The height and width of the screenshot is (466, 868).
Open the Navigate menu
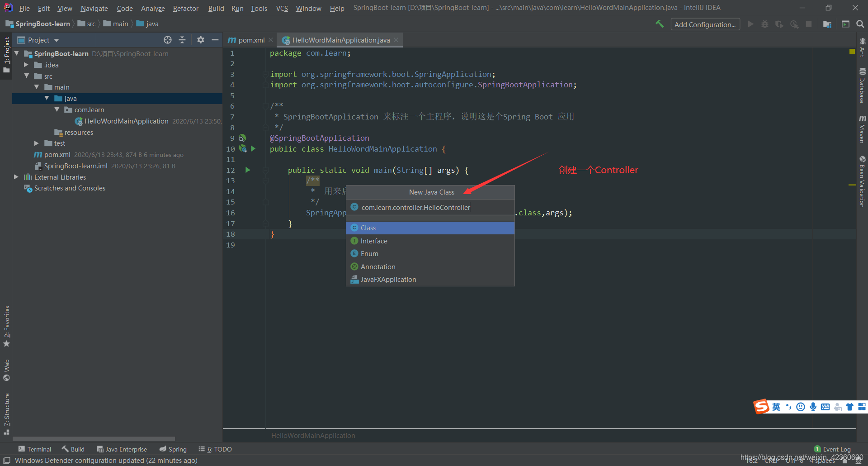point(94,8)
